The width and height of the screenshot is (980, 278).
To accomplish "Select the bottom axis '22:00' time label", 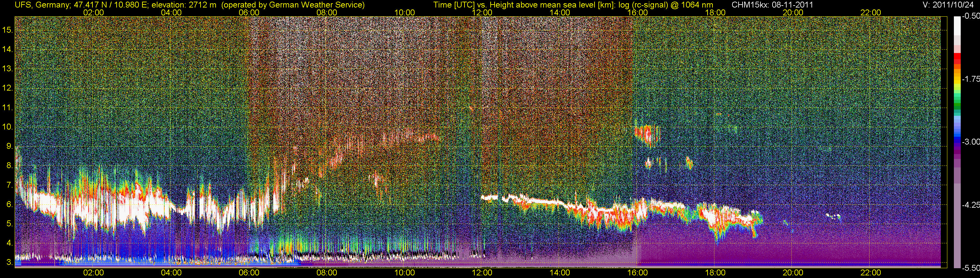I will pyautogui.click(x=871, y=273).
